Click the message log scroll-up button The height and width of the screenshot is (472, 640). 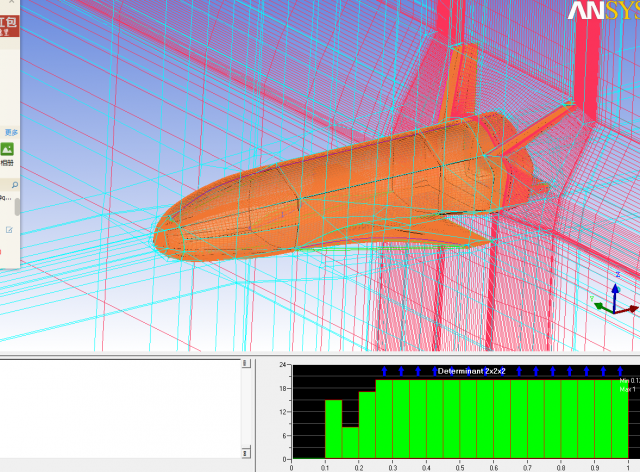tap(245, 363)
